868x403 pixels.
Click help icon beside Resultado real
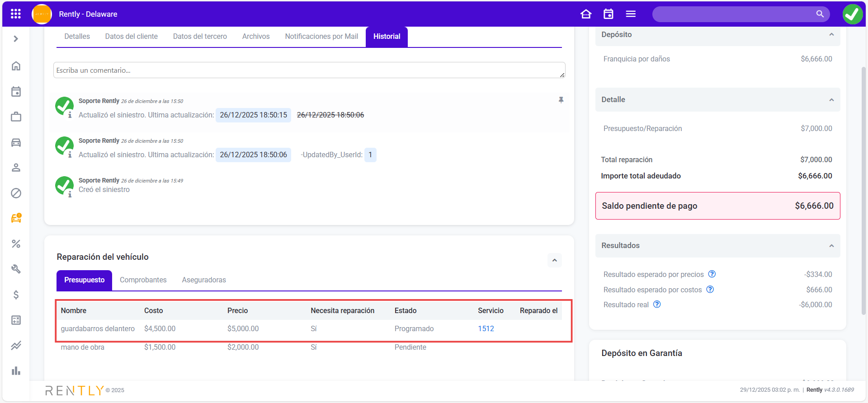point(657,305)
